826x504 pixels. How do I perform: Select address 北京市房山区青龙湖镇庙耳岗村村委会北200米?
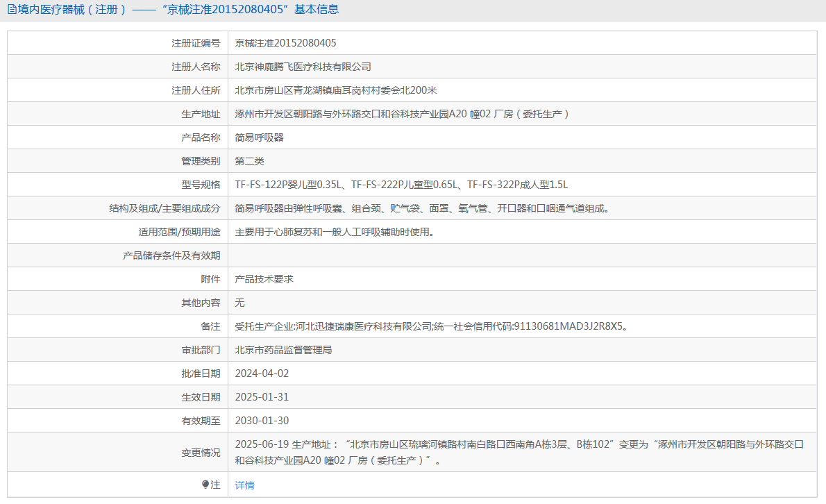pyautogui.click(x=336, y=90)
